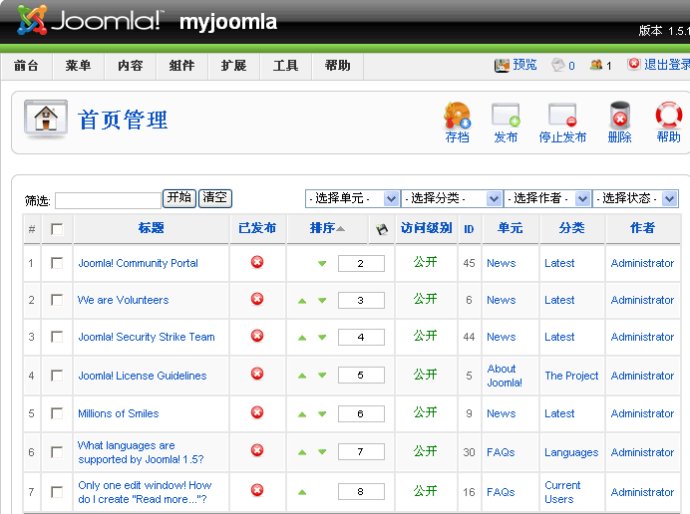Check the select-all checkbox in table header
Viewport: 690px width, 514px height.
57,229
